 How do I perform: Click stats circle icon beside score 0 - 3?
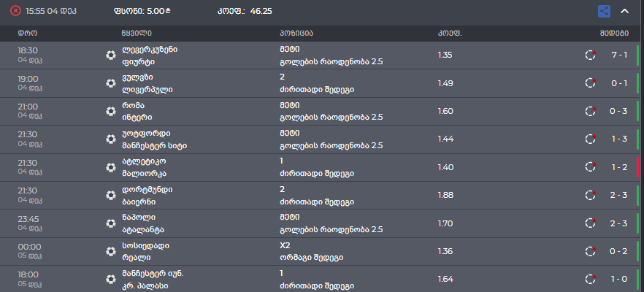[591, 112]
